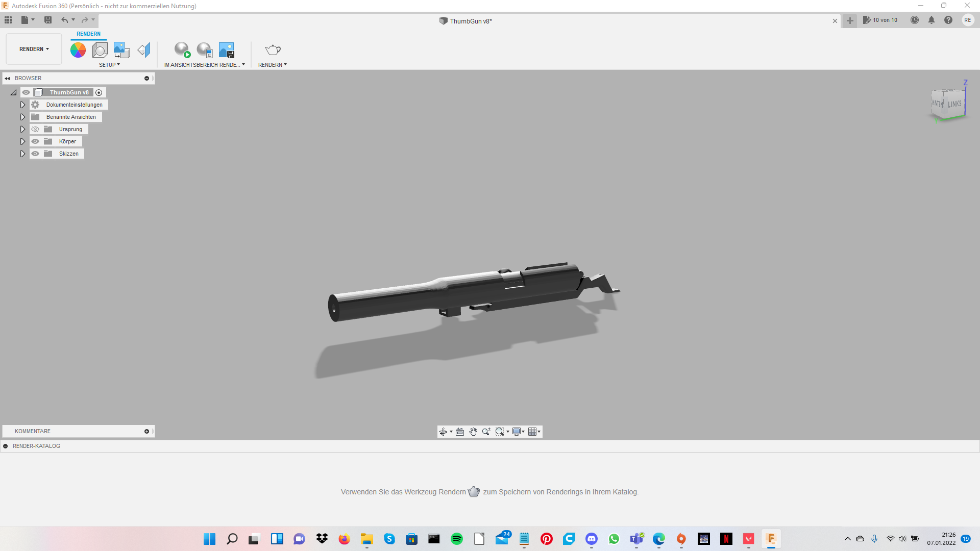980x551 pixels.
Task: Open Netflix from taskbar
Action: tap(726, 539)
